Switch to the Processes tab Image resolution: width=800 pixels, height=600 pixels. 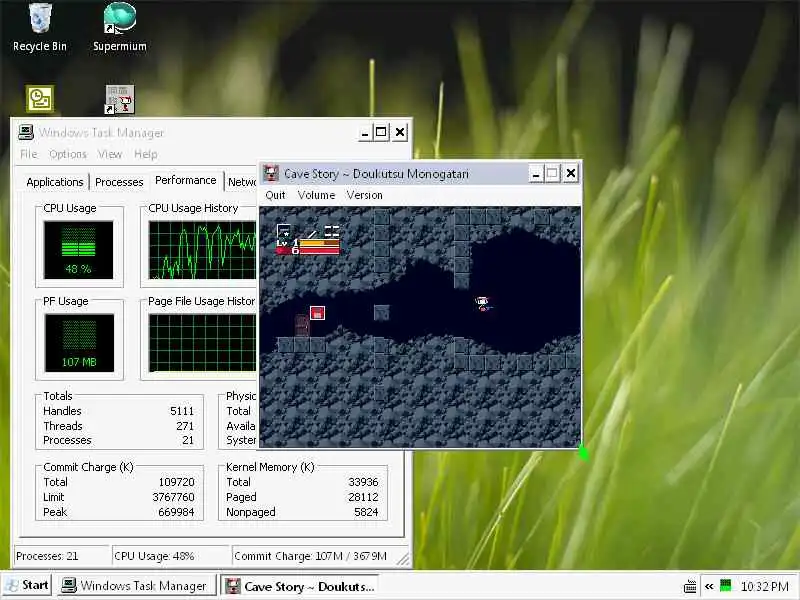click(x=119, y=182)
